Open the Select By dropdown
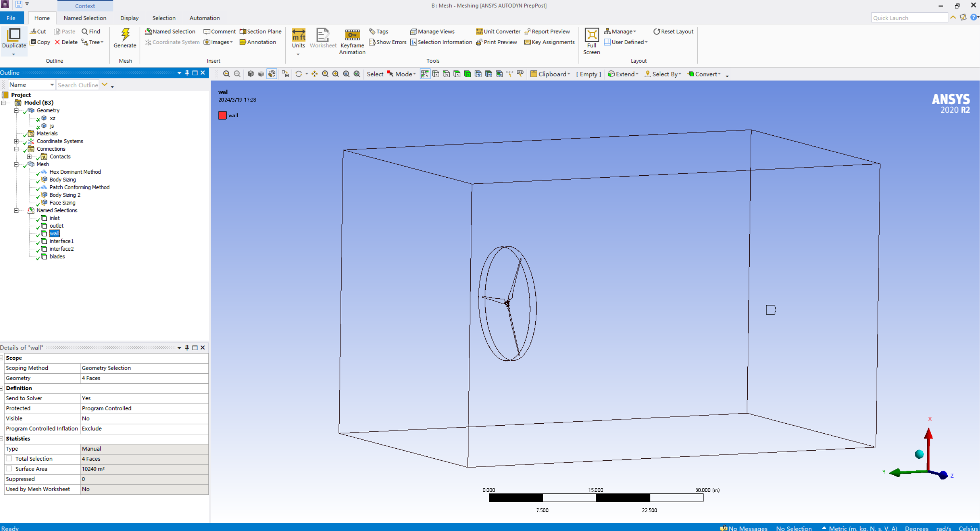Viewport: 980px width, 531px height. click(663, 74)
